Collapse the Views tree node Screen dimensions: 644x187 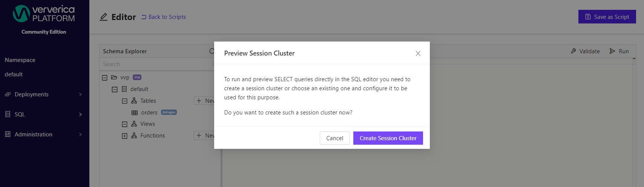point(124,124)
